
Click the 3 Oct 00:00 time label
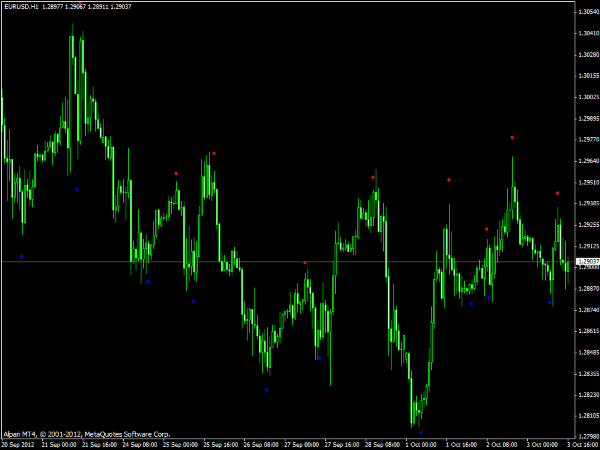[543, 445]
